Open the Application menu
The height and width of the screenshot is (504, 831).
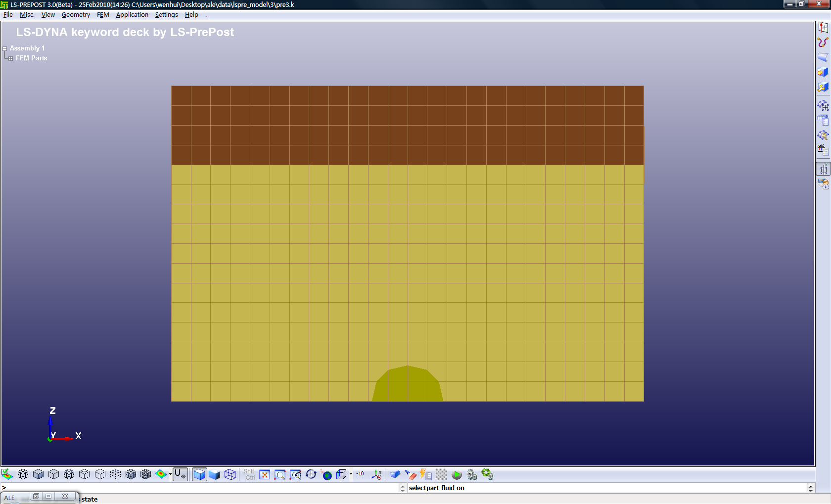pyautogui.click(x=132, y=15)
